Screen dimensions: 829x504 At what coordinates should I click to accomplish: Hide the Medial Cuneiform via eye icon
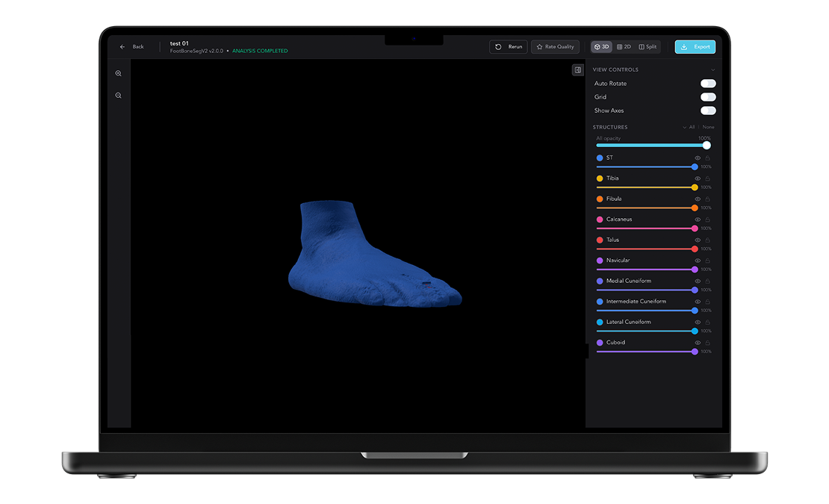click(x=698, y=281)
